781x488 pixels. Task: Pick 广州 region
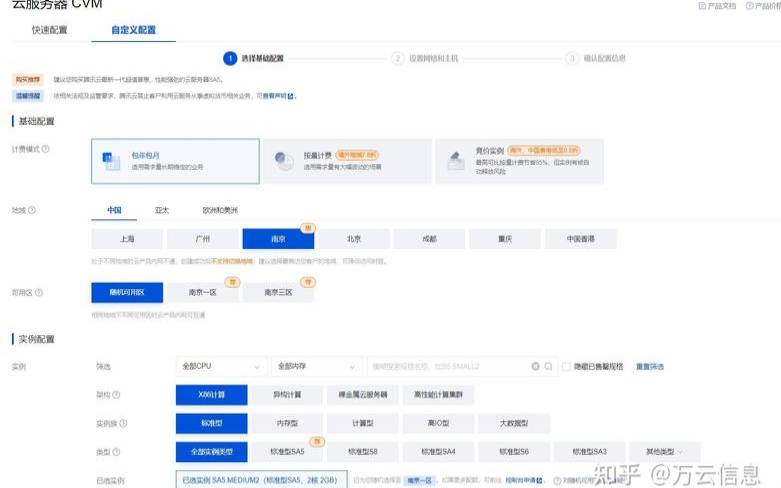[x=203, y=239]
